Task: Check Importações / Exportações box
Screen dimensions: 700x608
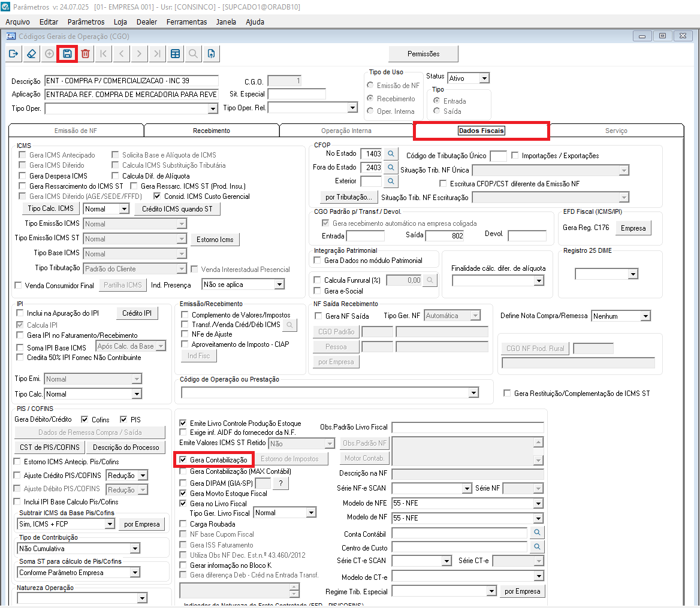Action: coord(515,155)
